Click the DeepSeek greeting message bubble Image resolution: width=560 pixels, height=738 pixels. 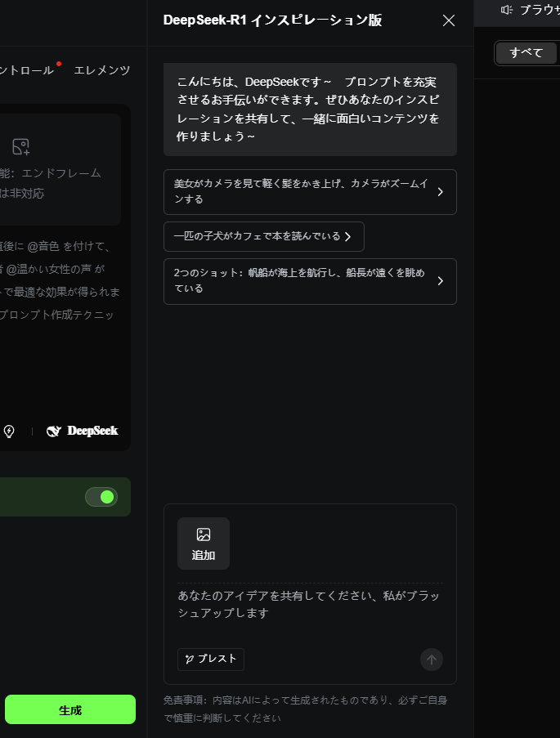coord(310,110)
